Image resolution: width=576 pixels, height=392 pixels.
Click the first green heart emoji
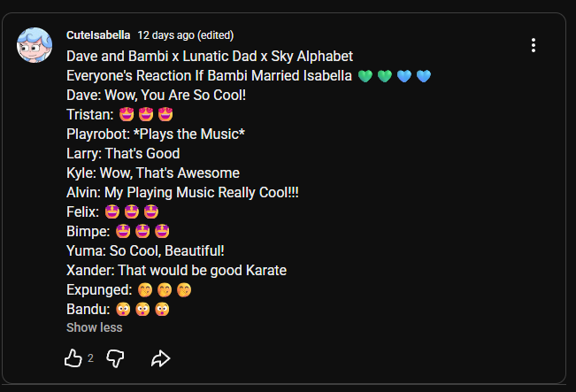365,75
